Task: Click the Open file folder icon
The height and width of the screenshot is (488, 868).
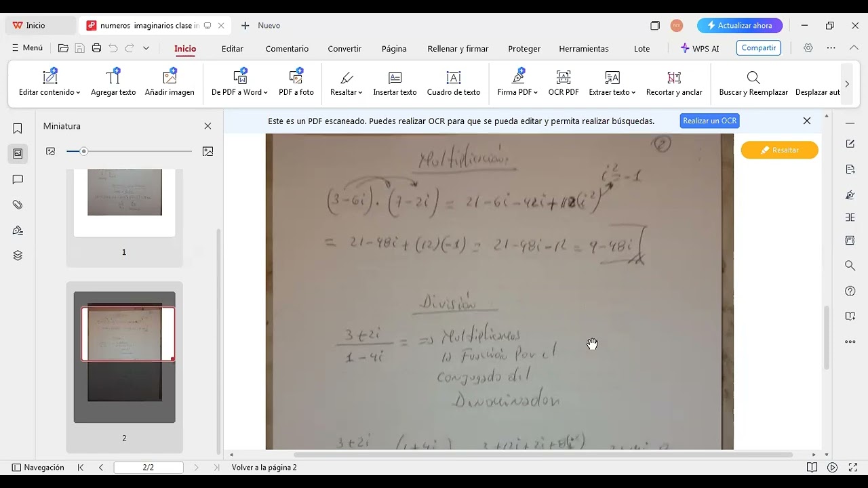Action: pyautogui.click(x=63, y=48)
